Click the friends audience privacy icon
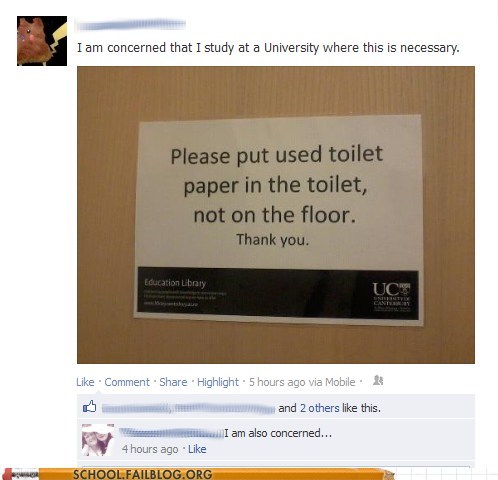498x480 pixels. [x=378, y=380]
